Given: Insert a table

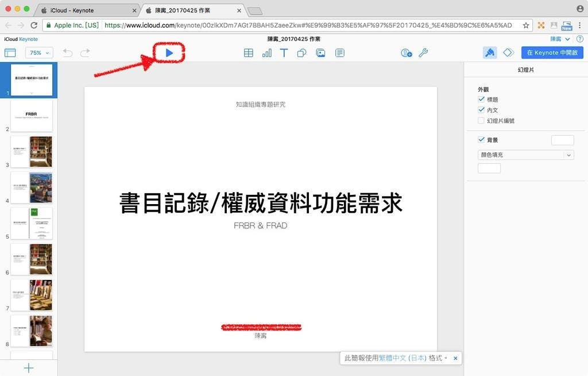Looking at the screenshot, I should (248, 53).
